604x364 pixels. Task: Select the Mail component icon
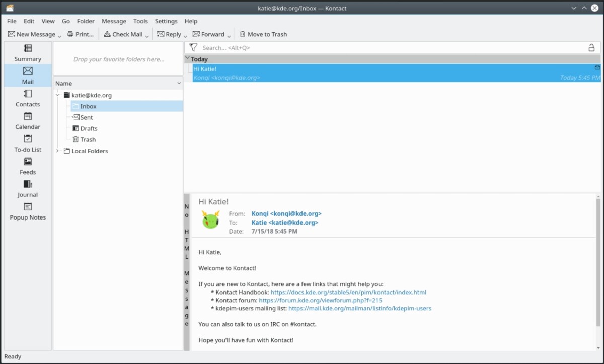click(28, 76)
